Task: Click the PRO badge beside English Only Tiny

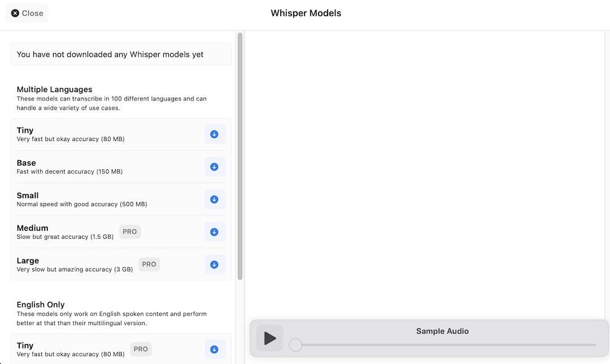Action: click(x=141, y=349)
